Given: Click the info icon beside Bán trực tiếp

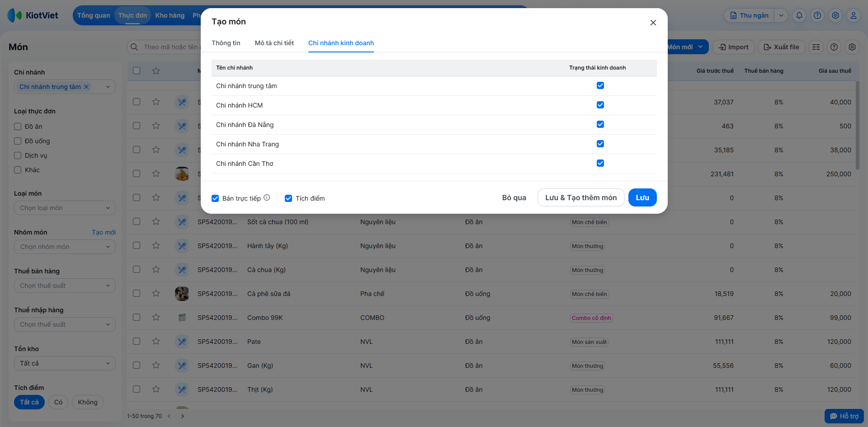Looking at the screenshot, I should click(267, 197).
